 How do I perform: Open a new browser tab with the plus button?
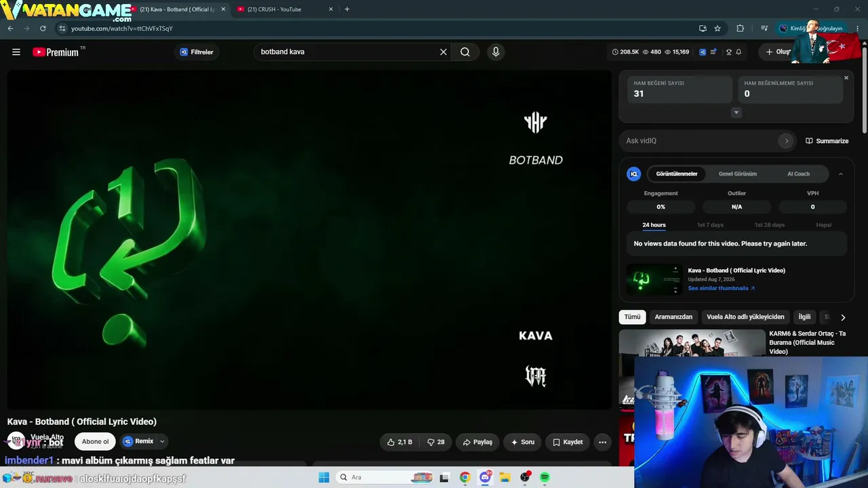coord(347,9)
